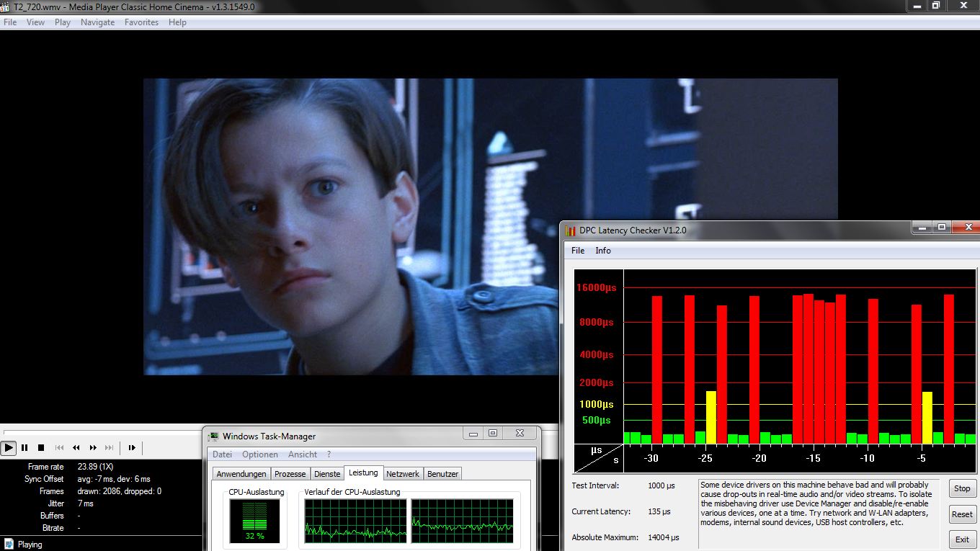Click the 4000µs axis label

[x=597, y=354]
